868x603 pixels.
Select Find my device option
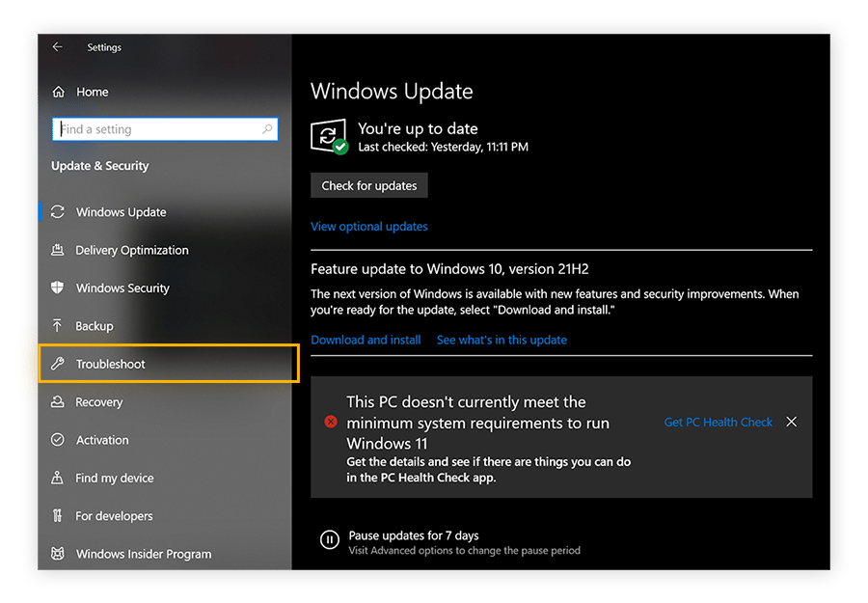pyautogui.click(x=113, y=478)
